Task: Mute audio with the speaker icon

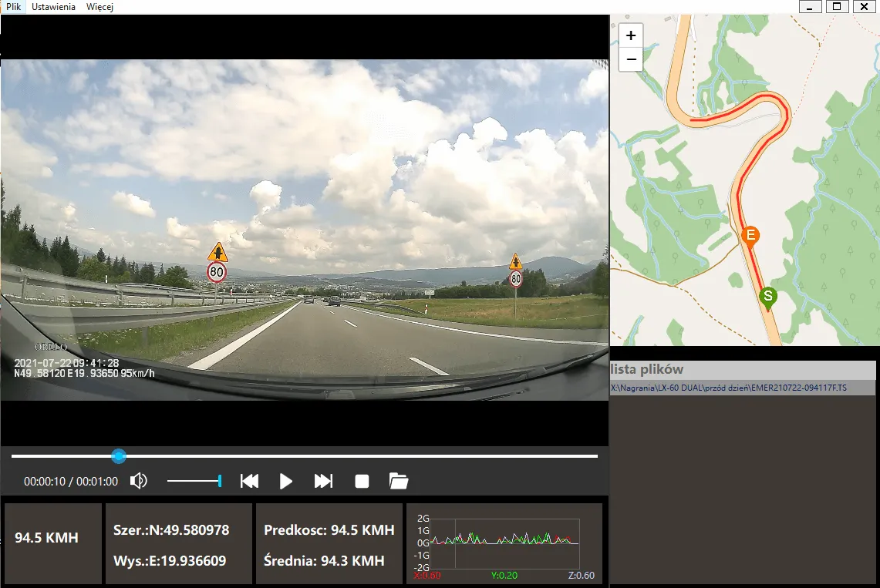Action: 139,482
